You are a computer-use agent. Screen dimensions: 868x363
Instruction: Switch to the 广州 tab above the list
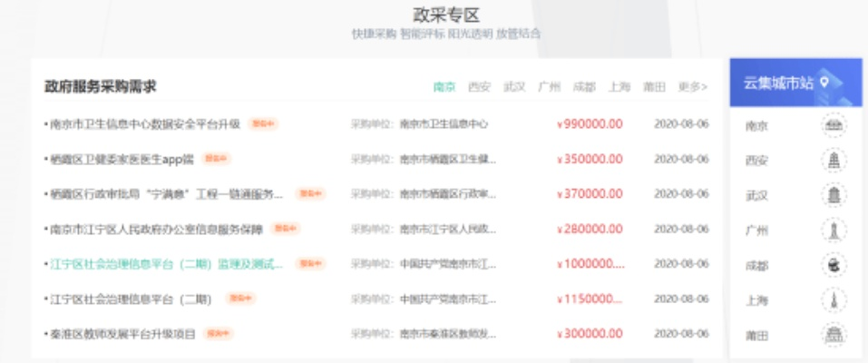pos(549,87)
